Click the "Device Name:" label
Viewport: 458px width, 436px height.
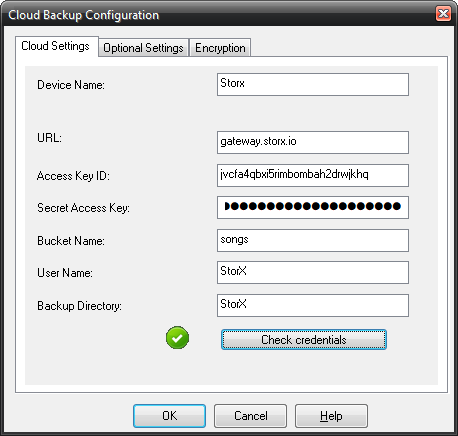pyautogui.click(x=71, y=85)
